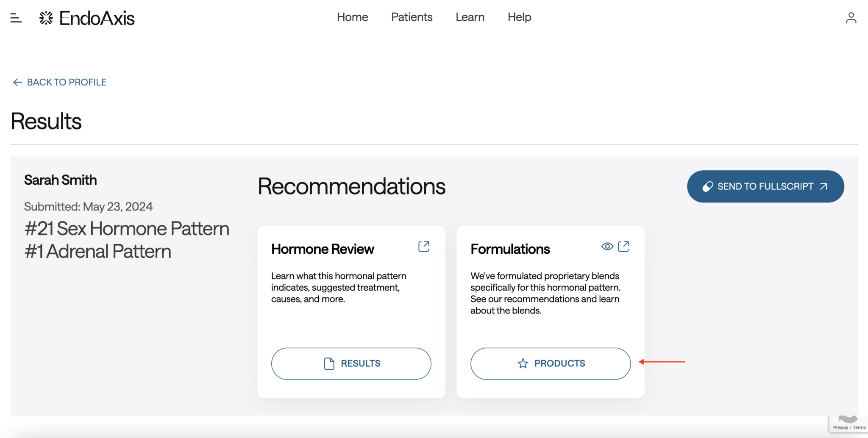868x438 pixels.
Task: Open the Terms link
Action: 859,427
